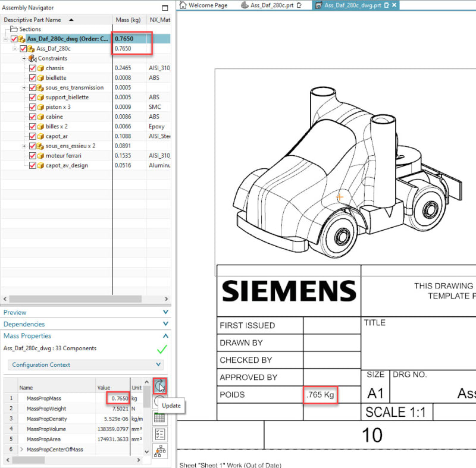Screen dimensions: 476x468
Task: Expand the Constraints tree node
Action: [x=24, y=58]
